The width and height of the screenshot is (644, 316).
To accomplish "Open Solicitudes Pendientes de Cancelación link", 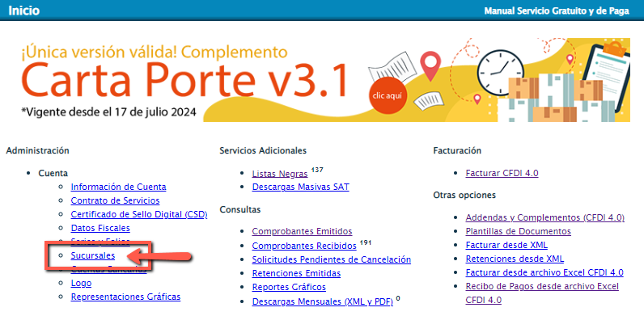I will 332,259.
